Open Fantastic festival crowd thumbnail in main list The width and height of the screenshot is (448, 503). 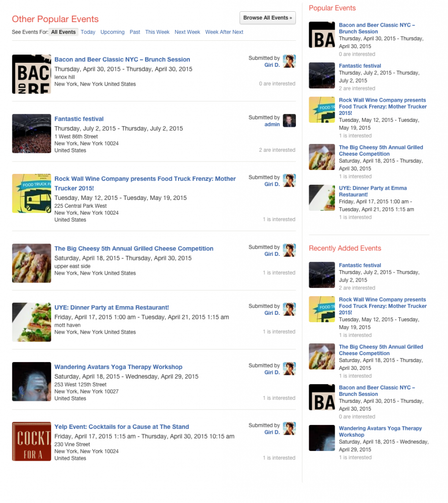[31, 134]
